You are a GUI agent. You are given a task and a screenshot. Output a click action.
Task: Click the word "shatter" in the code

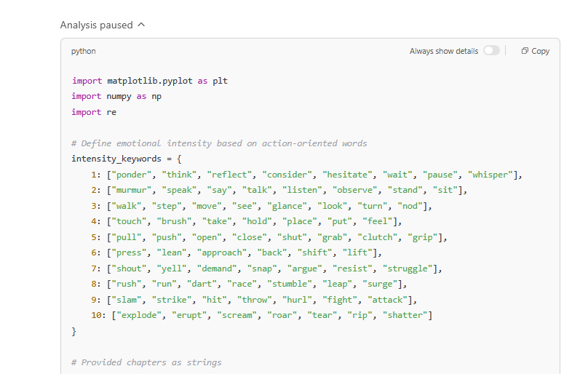[405, 315]
